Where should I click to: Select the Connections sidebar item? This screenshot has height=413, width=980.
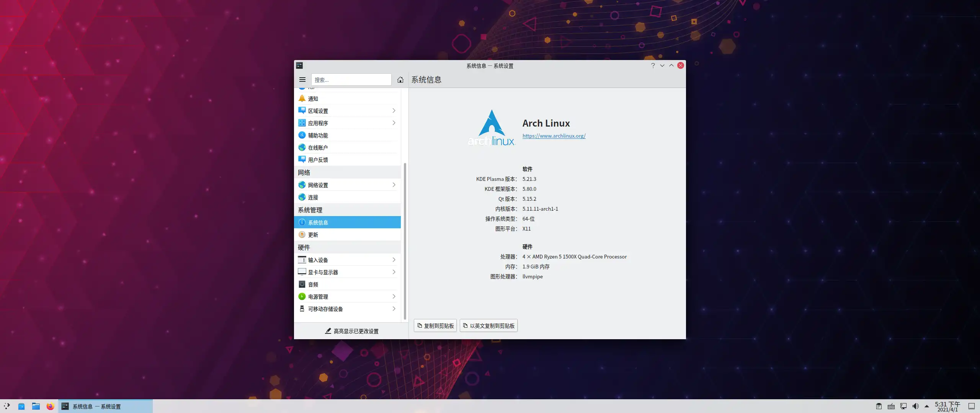click(313, 197)
